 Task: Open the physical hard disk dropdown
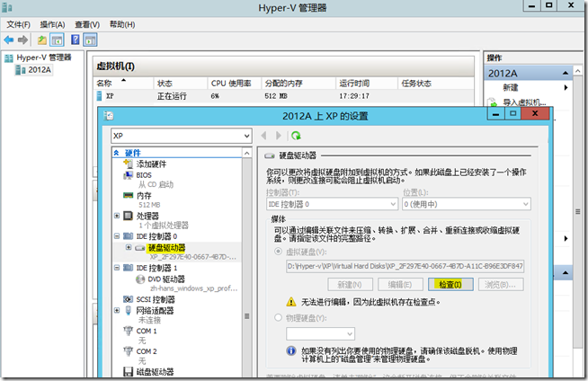point(320,333)
